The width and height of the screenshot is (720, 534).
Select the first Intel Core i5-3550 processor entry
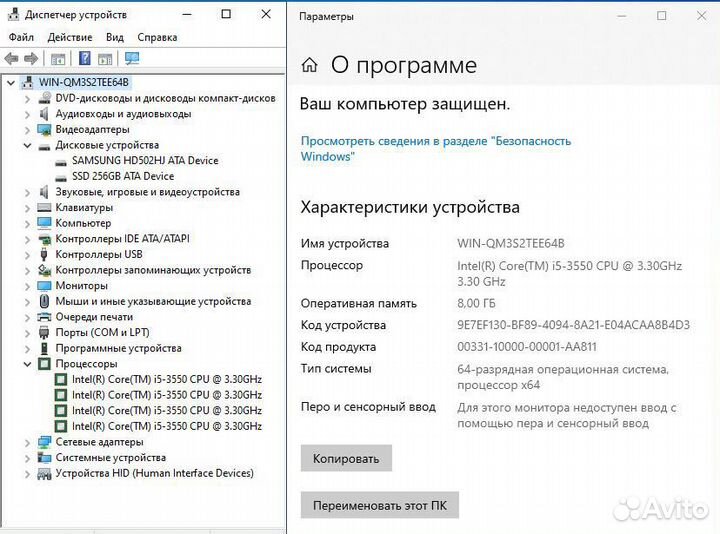pyautogui.click(x=167, y=379)
